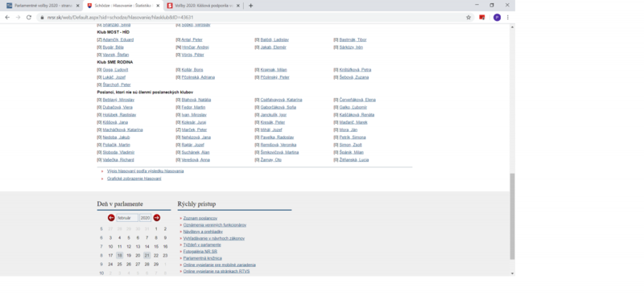
Task: Click scrollbar down arrow
Action: (x=512, y=273)
